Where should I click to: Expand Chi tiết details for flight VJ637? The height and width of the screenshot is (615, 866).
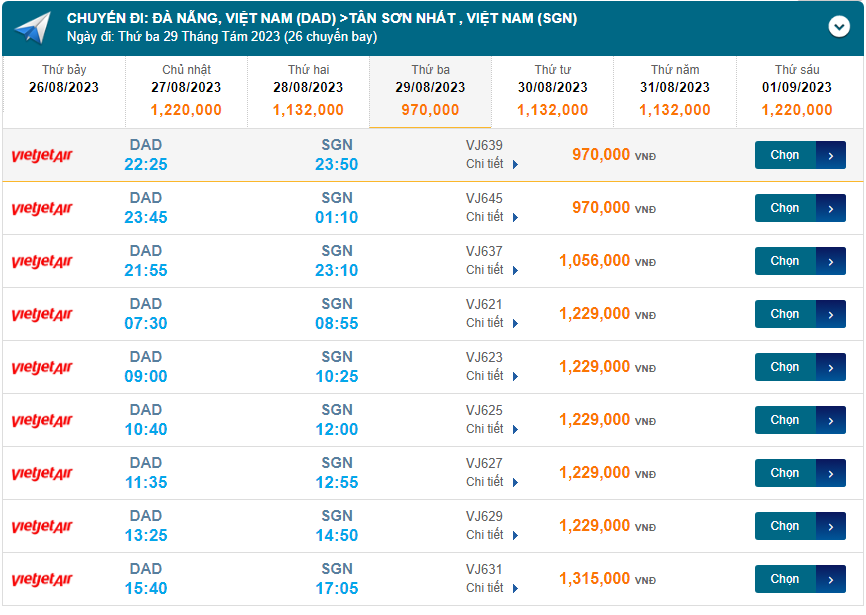(x=491, y=270)
